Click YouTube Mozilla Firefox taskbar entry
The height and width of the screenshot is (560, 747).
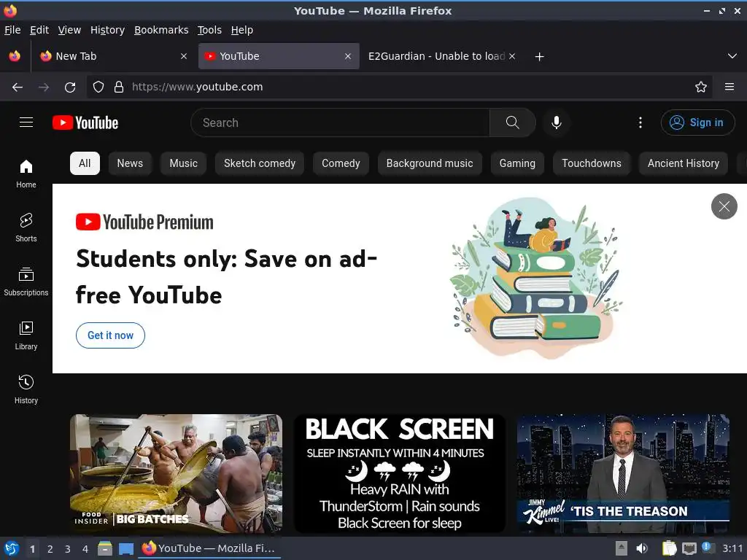coord(209,548)
